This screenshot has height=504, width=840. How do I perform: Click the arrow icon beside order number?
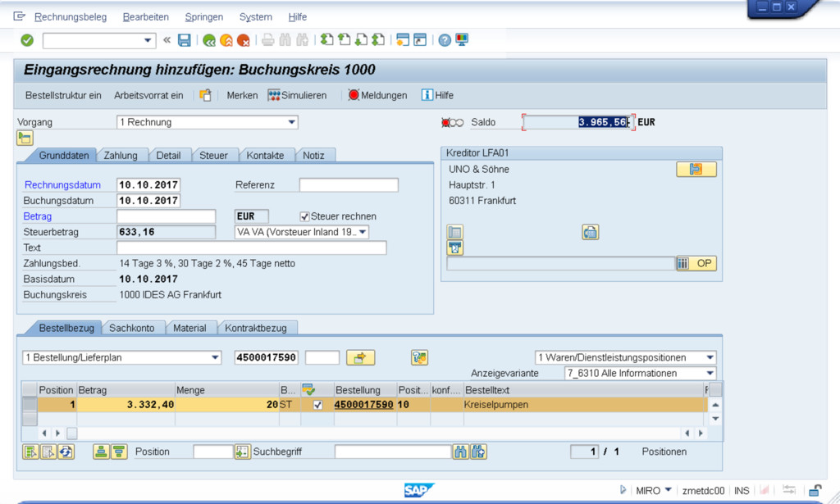tap(360, 357)
